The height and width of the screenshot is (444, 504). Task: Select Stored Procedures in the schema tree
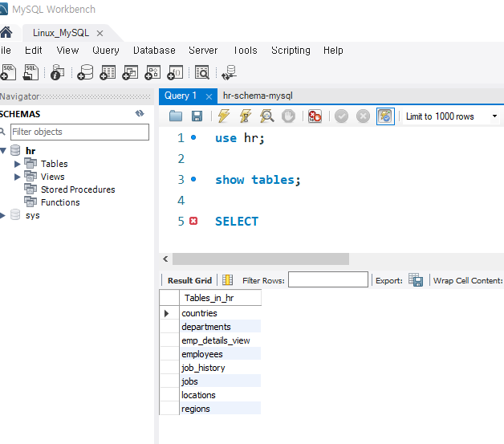pyautogui.click(x=78, y=189)
